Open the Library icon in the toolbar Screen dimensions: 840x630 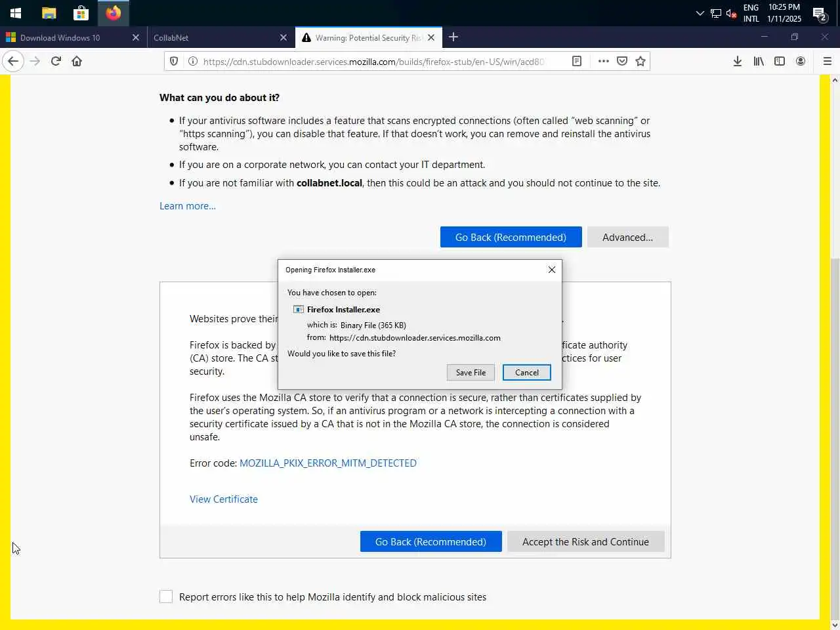(x=759, y=61)
